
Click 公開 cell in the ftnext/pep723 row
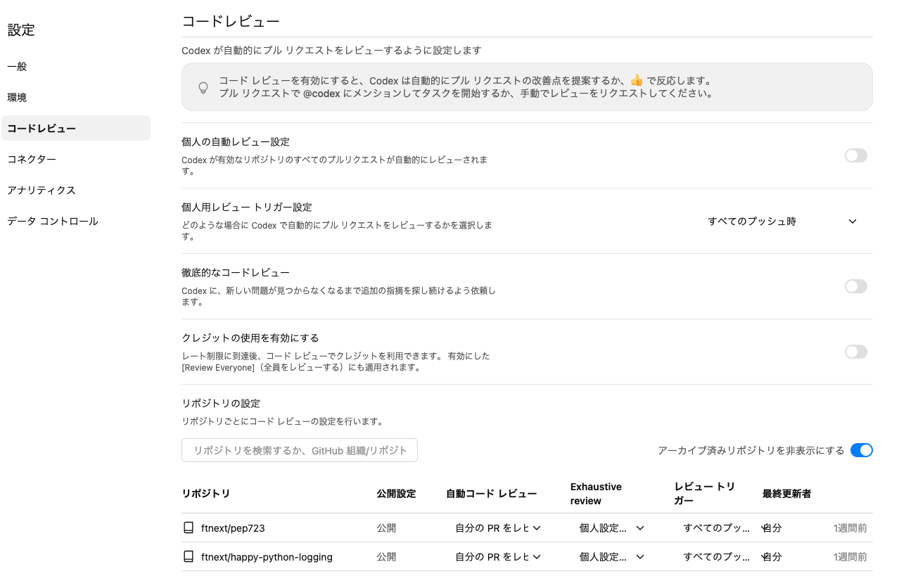click(x=386, y=528)
